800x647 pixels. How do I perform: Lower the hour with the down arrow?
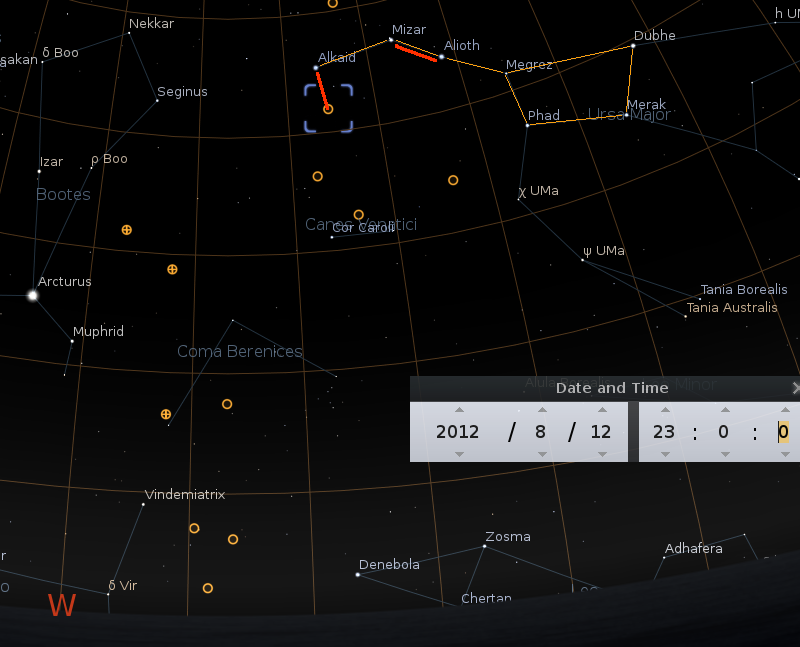coord(665,454)
